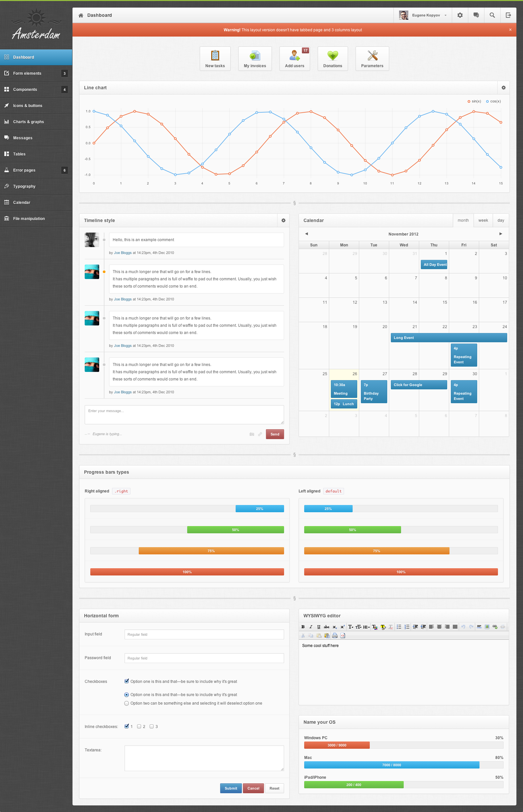This screenshot has width=523, height=812.
Task: Show HTML source in the WYSIWYG editor
Action: click(343, 635)
